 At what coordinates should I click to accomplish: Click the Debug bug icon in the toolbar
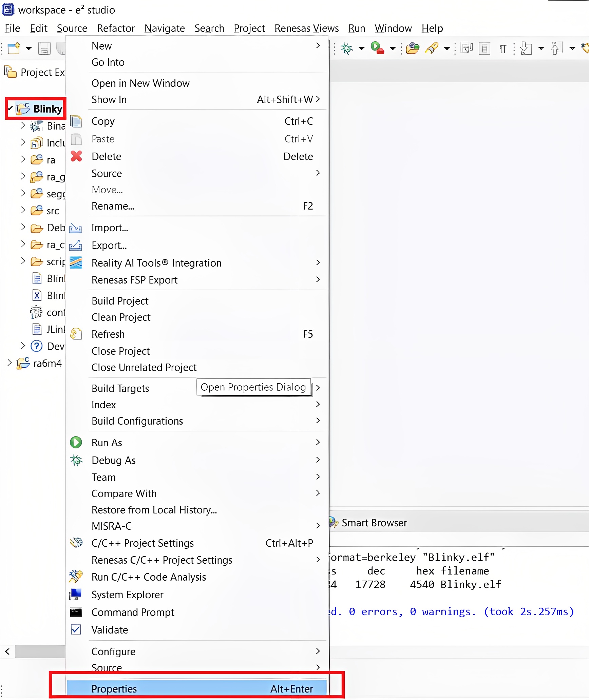click(347, 48)
